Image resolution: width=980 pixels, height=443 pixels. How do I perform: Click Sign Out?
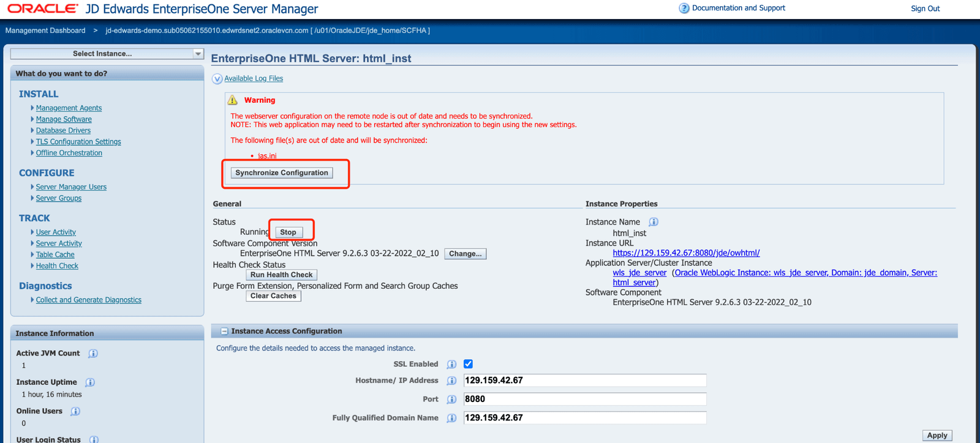pos(925,9)
